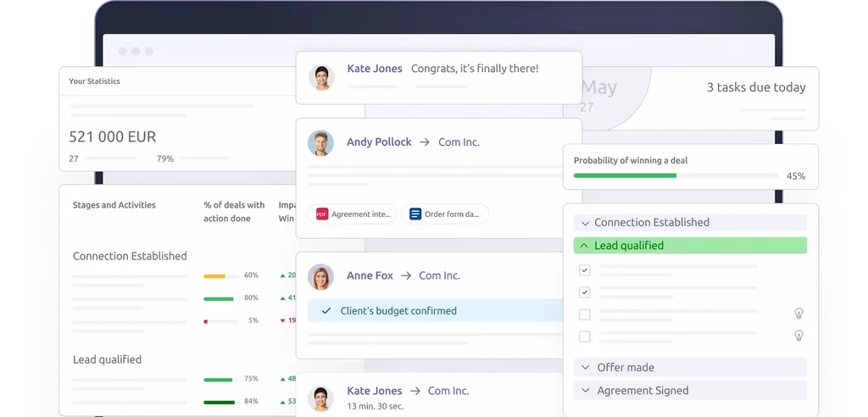The height and width of the screenshot is (417, 868).
Task: Uncheck the first checked item under Lead qualified
Action: (x=584, y=270)
